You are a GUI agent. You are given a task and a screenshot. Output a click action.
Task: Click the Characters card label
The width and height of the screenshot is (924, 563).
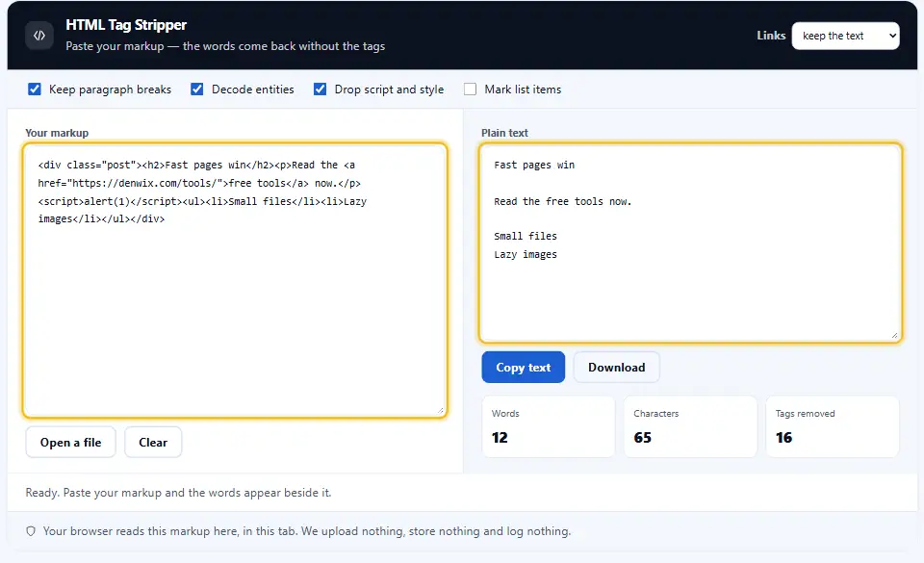click(x=655, y=414)
